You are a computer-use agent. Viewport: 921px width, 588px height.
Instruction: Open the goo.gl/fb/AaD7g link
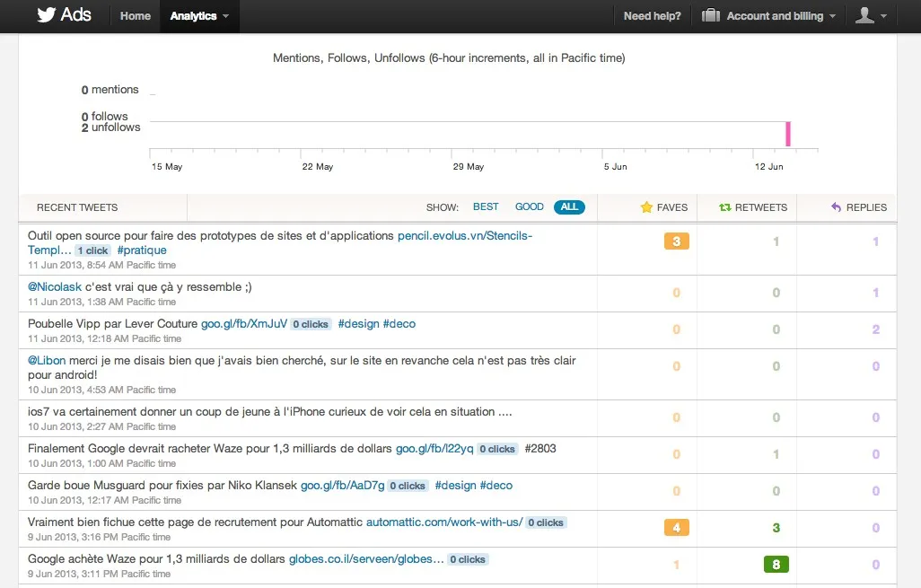coord(342,485)
